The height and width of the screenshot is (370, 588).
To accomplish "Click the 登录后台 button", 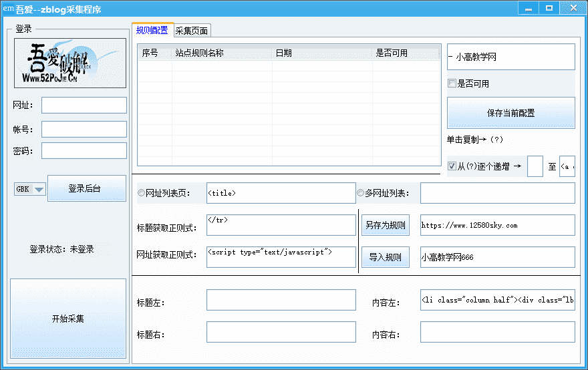I will click(86, 188).
